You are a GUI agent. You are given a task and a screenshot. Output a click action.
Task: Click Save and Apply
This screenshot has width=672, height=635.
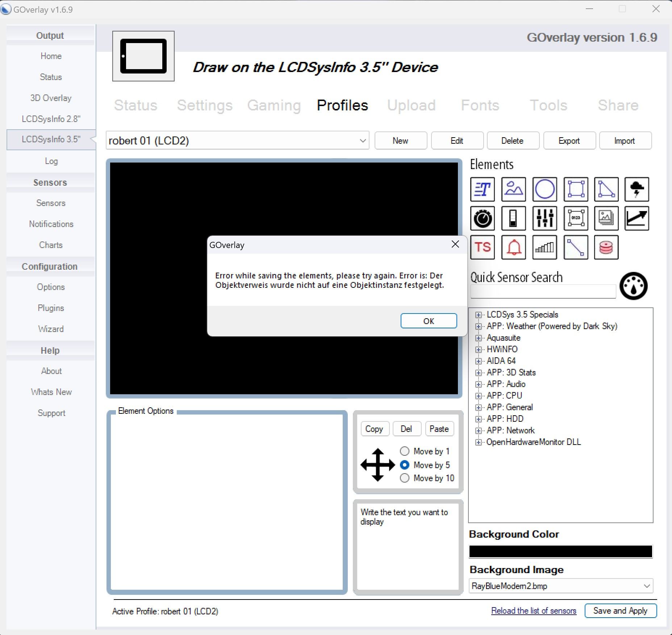(621, 611)
